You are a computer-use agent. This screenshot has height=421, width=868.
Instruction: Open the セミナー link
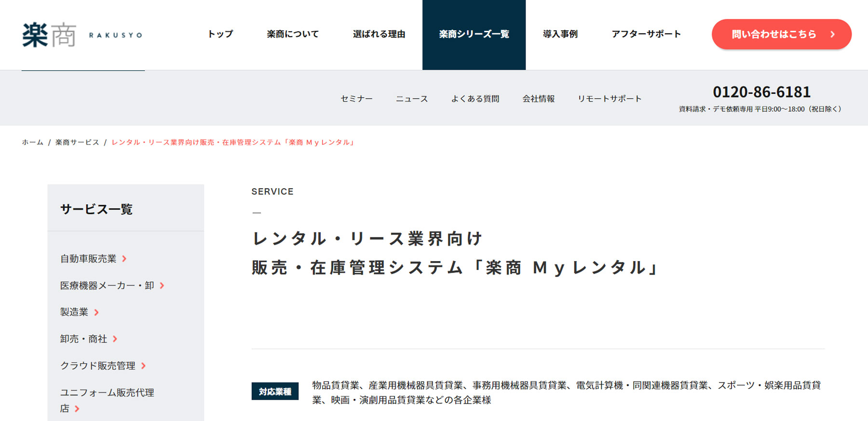point(356,99)
